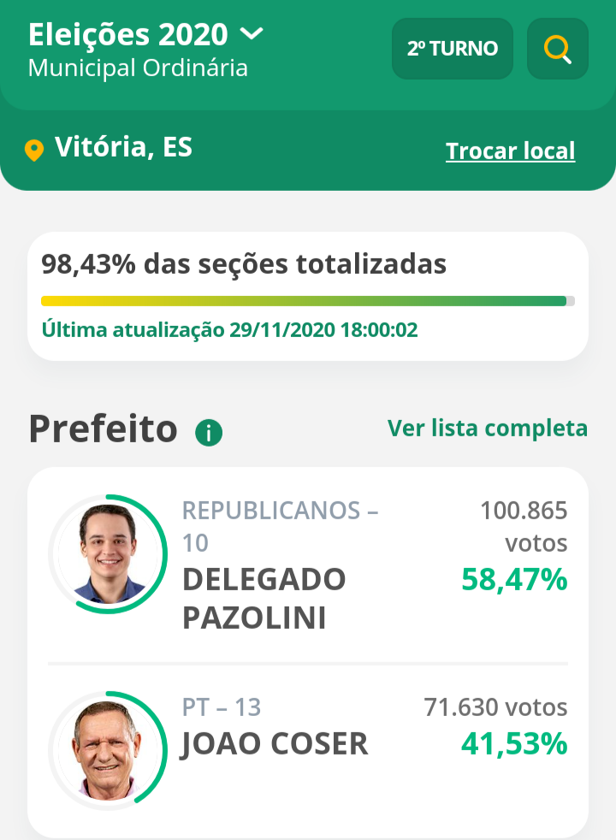616x840 pixels.
Task: Click the 41,53% vote percentage
Action: pyautogui.click(x=514, y=744)
